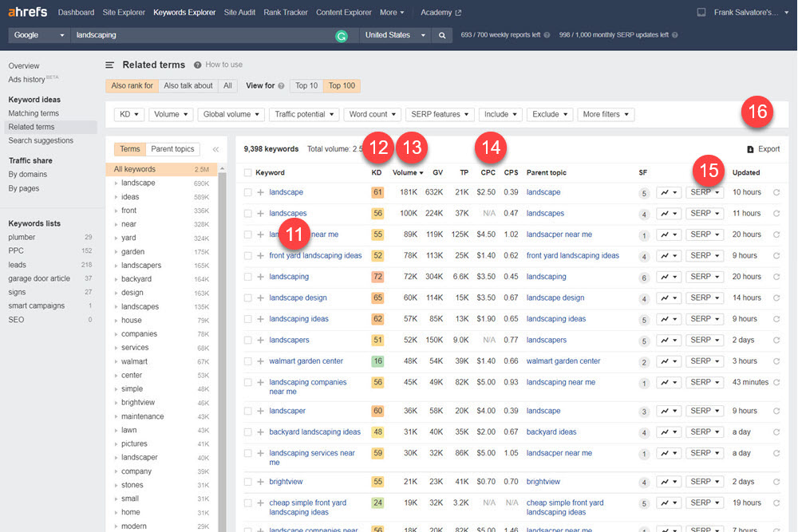Open the Word count filter dropdown
The image size is (798, 532).
click(373, 114)
